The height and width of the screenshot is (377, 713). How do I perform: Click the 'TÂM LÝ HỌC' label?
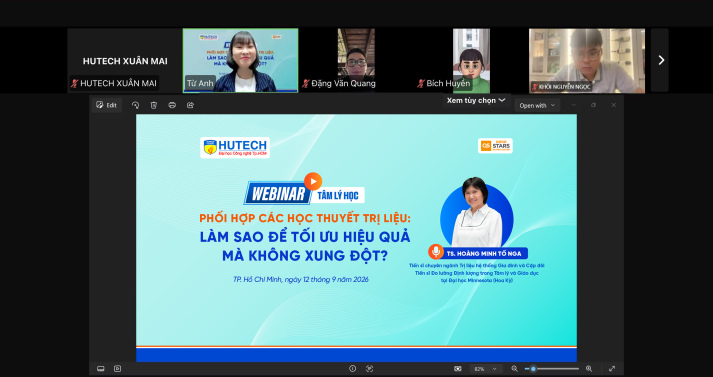[338, 196]
